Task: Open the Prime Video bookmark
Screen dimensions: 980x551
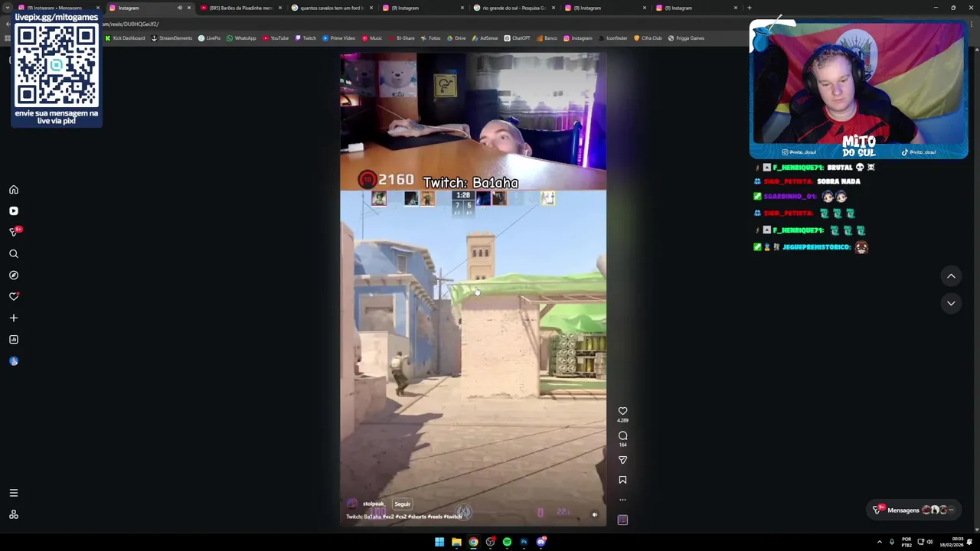Action: [338, 38]
